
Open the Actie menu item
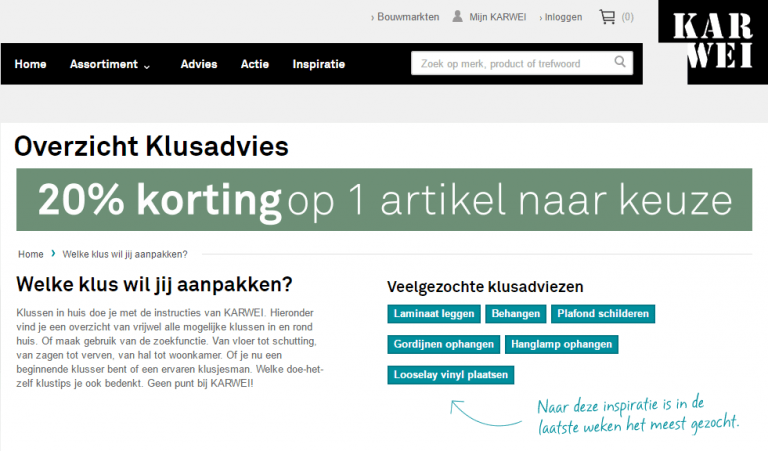(x=255, y=64)
